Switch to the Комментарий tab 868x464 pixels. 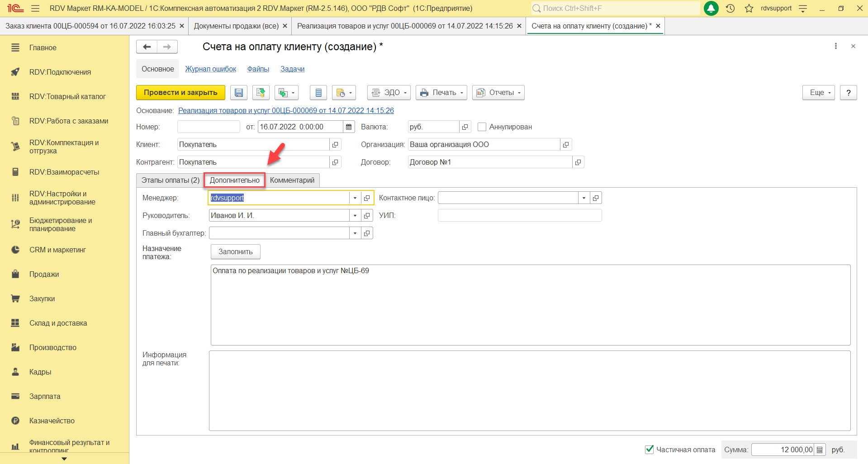pyautogui.click(x=292, y=180)
